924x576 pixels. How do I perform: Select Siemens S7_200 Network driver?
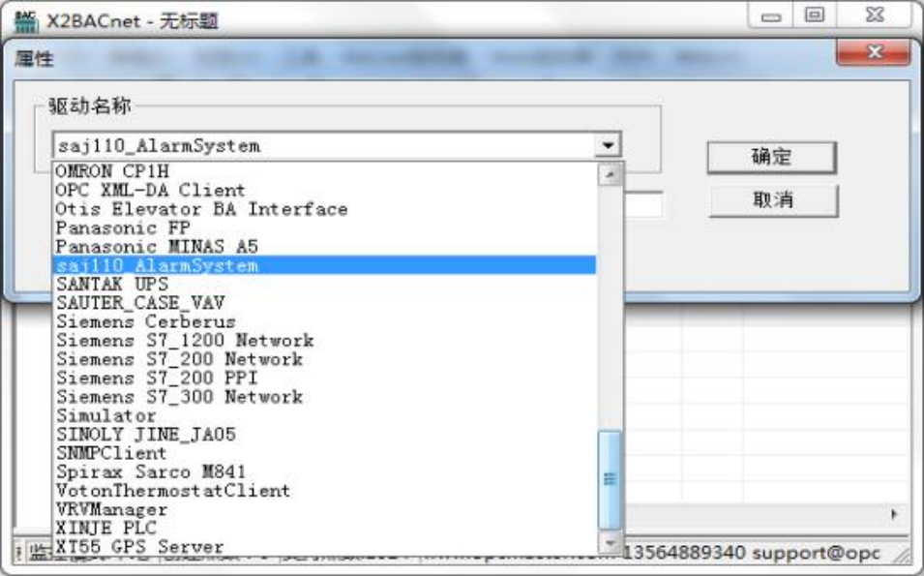tap(325, 359)
